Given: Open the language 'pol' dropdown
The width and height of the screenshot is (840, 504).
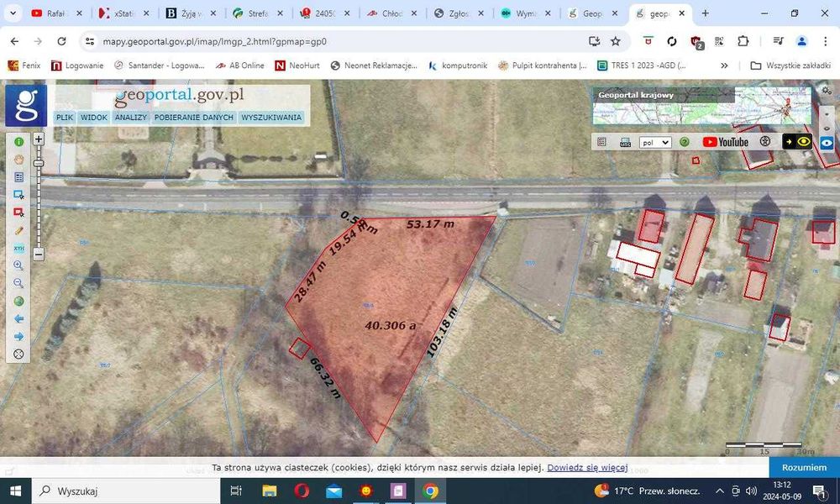Looking at the screenshot, I should (655, 143).
